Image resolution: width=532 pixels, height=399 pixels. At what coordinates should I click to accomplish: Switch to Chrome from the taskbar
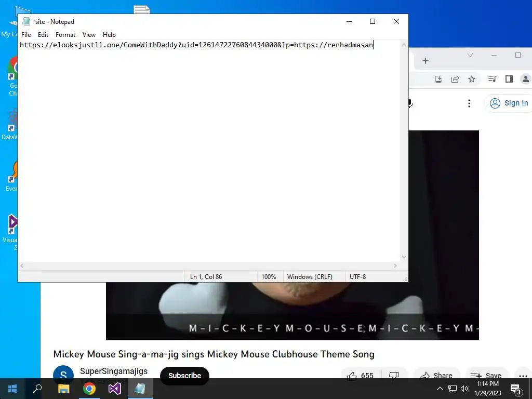(89, 389)
